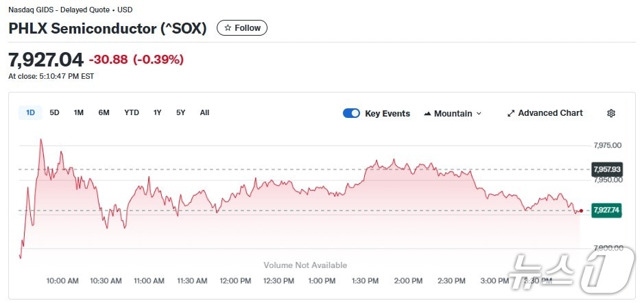The image size is (644, 303).
Task: Open Advanced Chart expand icon
Action: [x=511, y=113]
